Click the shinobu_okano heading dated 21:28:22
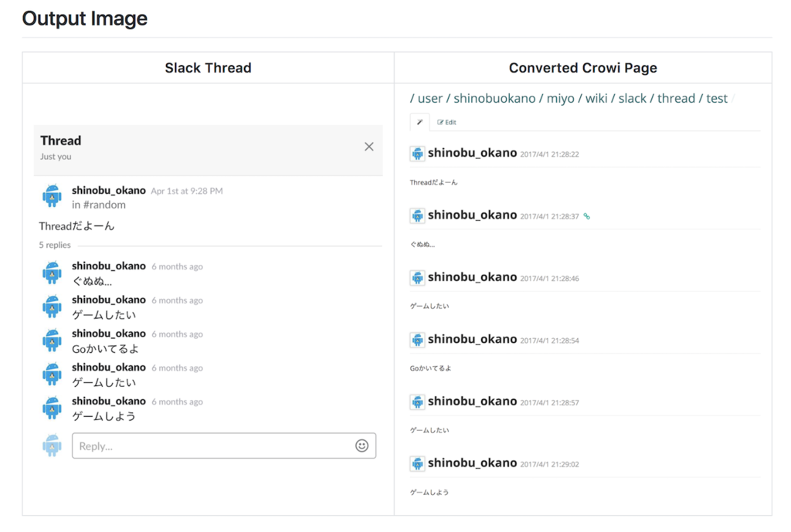 (472, 153)
